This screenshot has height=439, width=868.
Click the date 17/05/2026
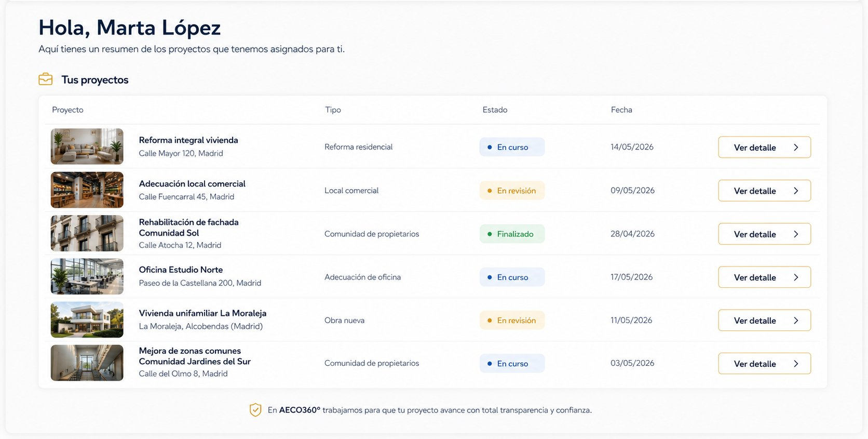pyautogui.click(x=631, y=277)
